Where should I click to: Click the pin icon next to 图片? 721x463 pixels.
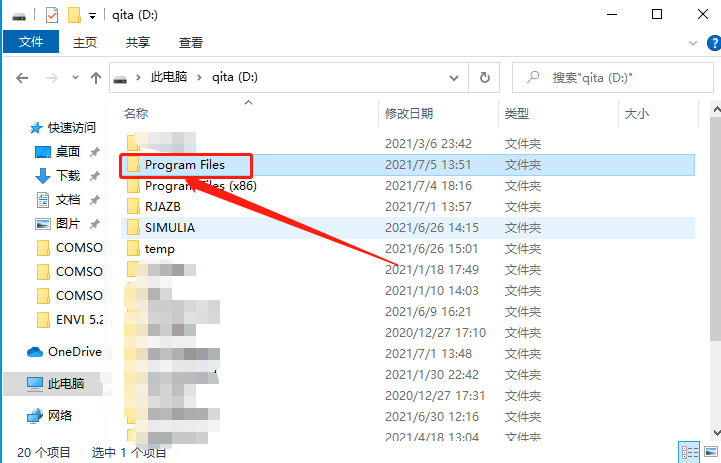pos(95,224)
